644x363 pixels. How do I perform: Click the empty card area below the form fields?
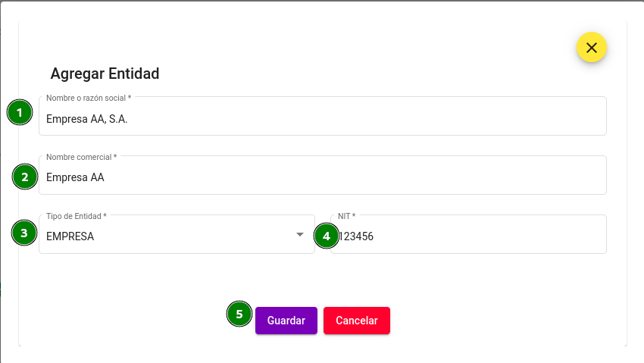pyautogui.click(x=323, y=279)
